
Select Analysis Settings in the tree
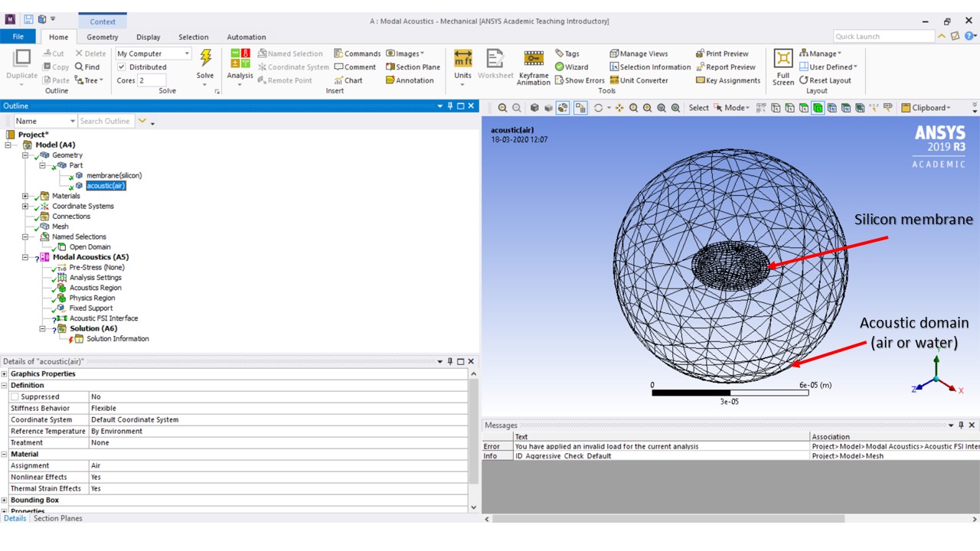coord(95,278)
